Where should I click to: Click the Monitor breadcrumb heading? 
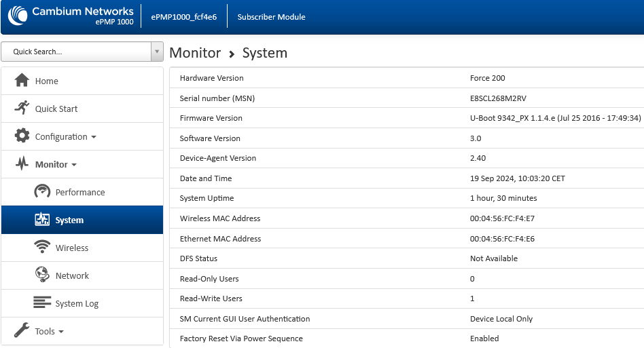tap(195, 53)
